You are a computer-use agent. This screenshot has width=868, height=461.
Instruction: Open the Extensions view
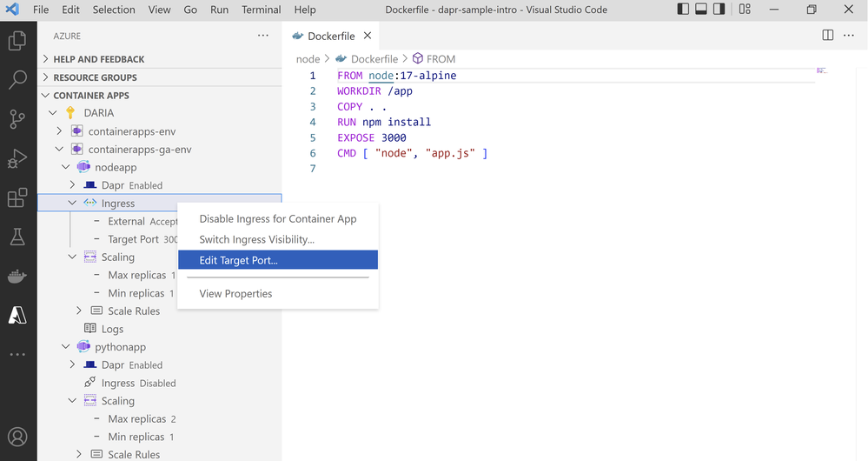tap(17, 197)
